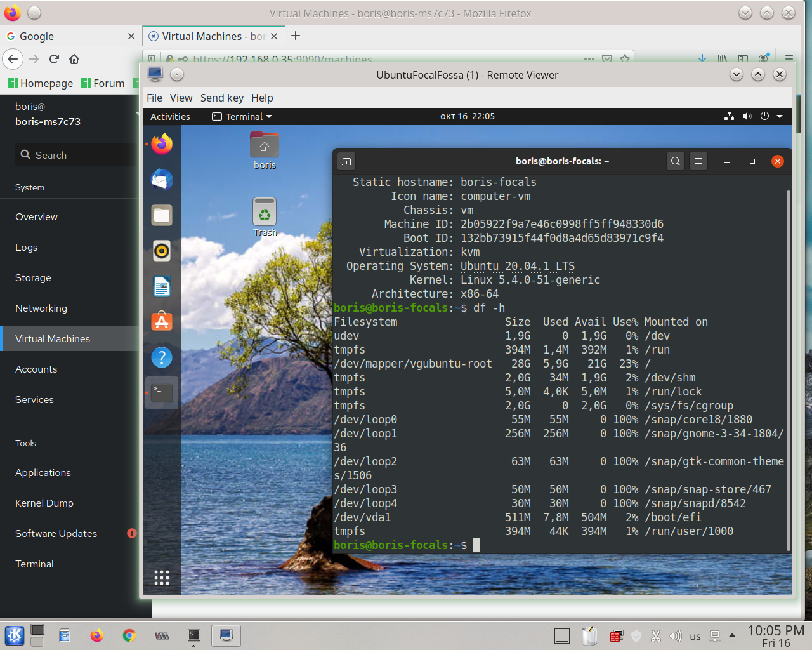Launch Google Chrome from the taskbar
Image resolution: width=812 pixels, height=650 pixels.
(129, 635)
